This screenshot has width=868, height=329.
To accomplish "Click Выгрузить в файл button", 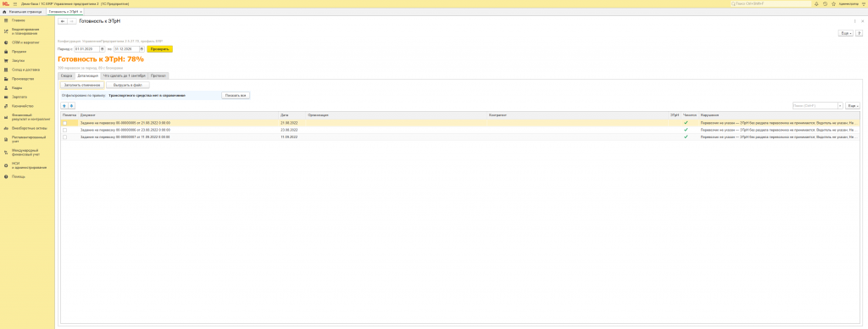I will (128, 86).
